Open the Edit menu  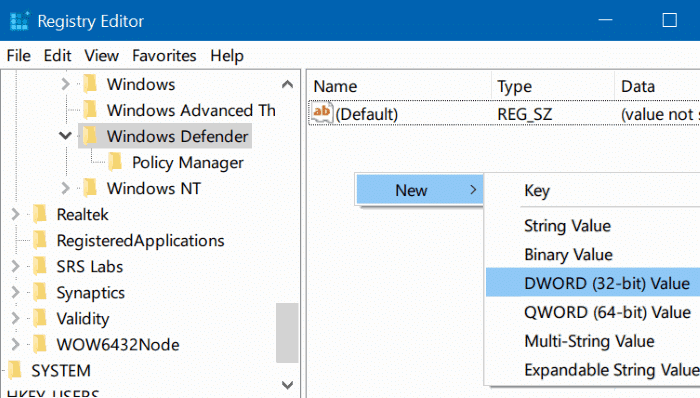click(57, 56)
